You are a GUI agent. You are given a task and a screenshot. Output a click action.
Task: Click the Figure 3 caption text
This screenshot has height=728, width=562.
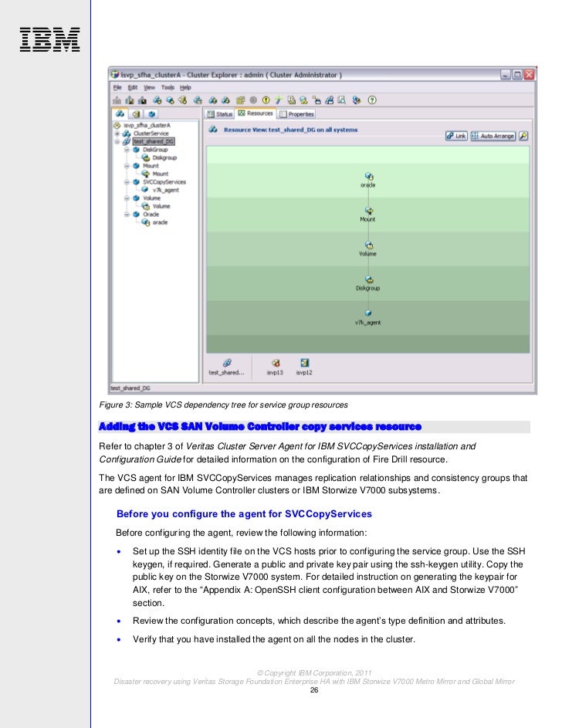223,405
